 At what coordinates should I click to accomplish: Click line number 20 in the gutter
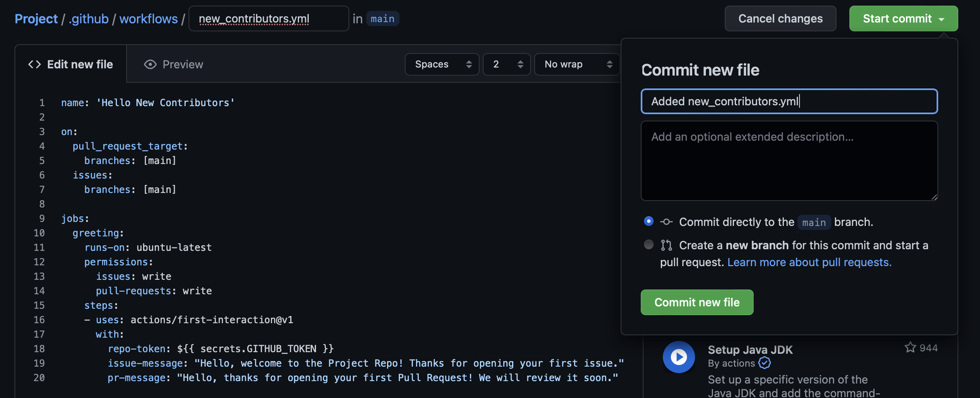39,377
